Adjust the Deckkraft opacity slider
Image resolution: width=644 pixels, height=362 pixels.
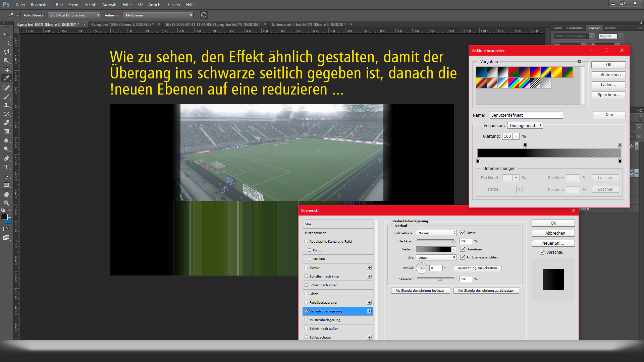click(x=454, y=241)
